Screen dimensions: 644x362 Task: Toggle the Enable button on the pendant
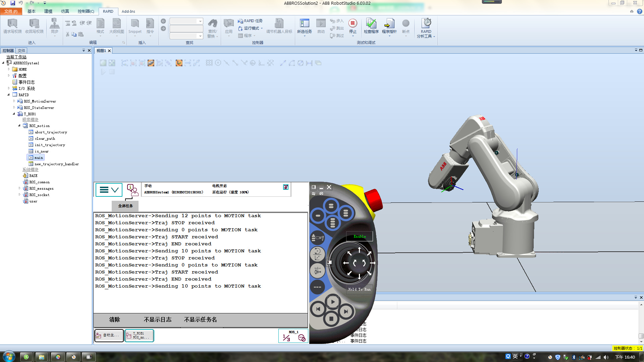point(360,236)
